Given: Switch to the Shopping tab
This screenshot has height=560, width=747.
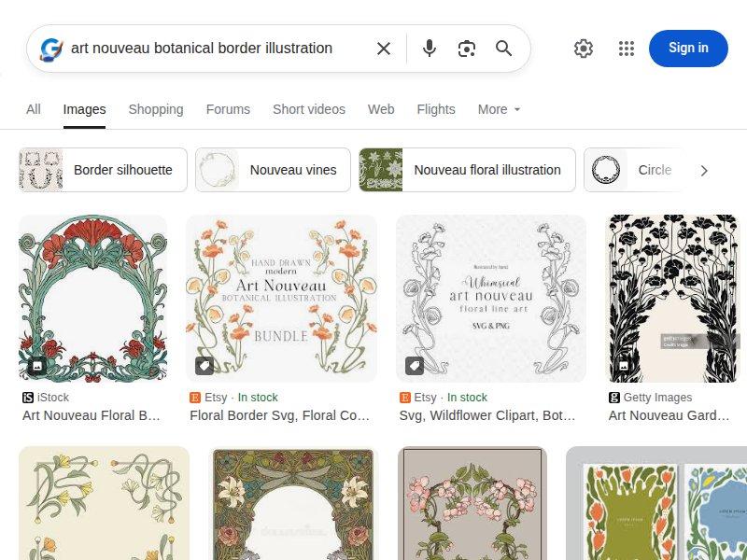Looking at the screenshot, I should (155, 109).
